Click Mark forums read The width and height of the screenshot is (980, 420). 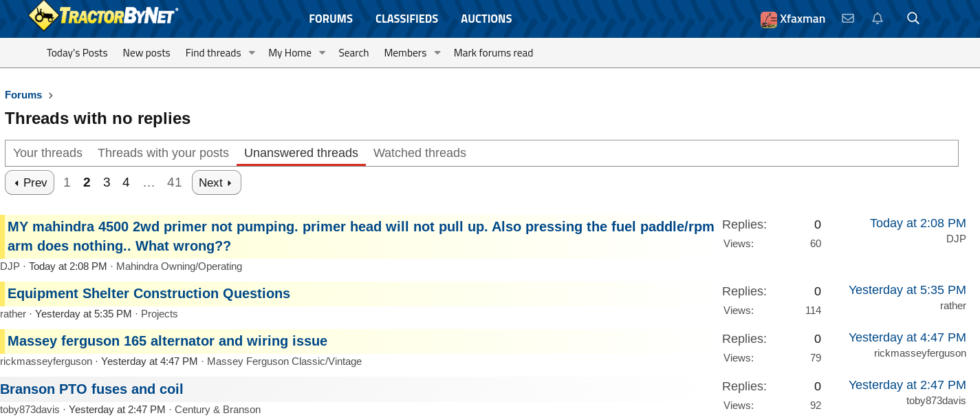tap(493, 53)
